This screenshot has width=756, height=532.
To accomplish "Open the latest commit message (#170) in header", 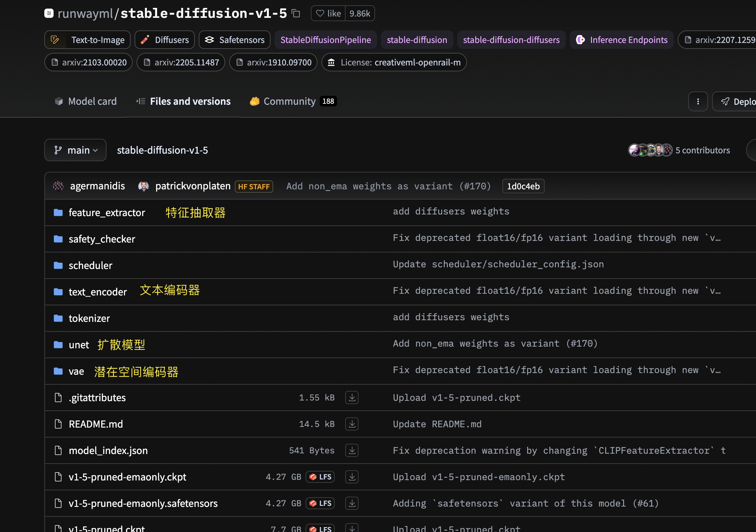I will pos(389,186).
